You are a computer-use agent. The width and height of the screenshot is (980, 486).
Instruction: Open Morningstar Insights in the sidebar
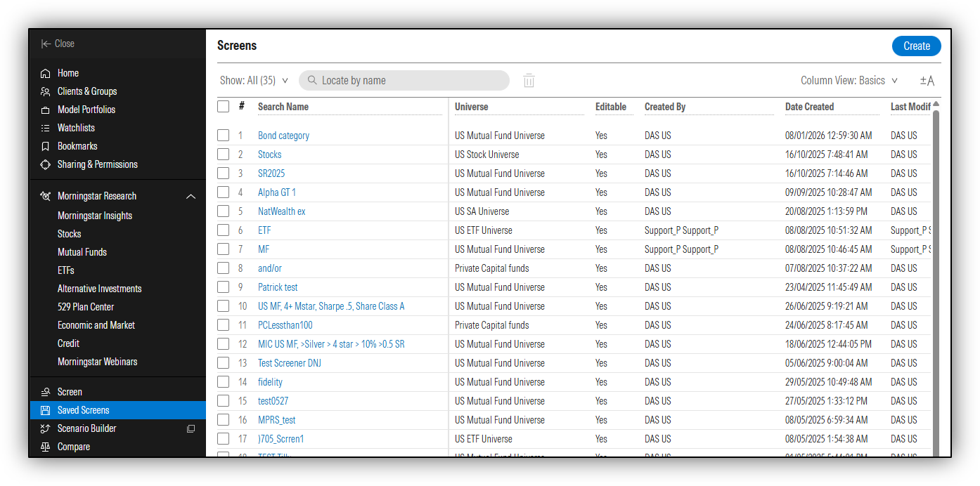[x=95, y=216]
